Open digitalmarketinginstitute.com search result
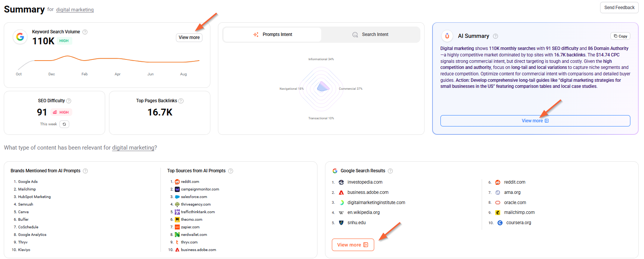The image size is (644, 259). (376, 203)
